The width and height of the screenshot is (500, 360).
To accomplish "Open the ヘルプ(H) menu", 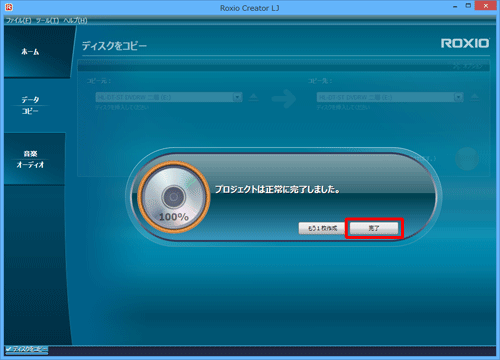I will (75, 21).
